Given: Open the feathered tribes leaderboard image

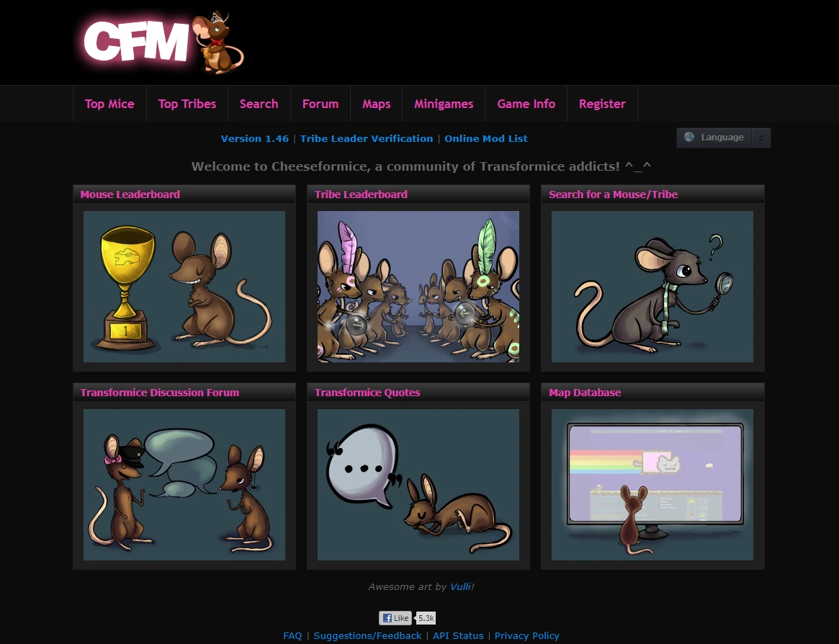Looking at the screenshot, I should (418, 287).
